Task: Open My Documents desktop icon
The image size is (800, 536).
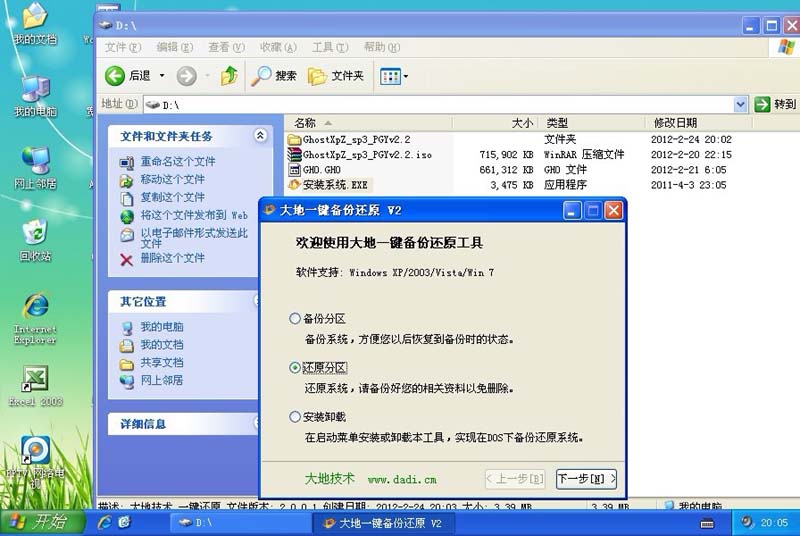Action: (x=35, y=24)
